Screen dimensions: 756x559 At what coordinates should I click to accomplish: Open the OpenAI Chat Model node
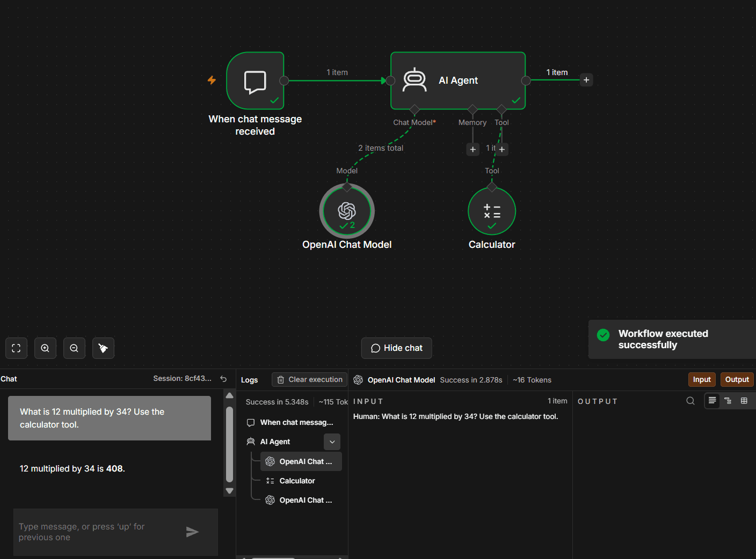[347, 211]
